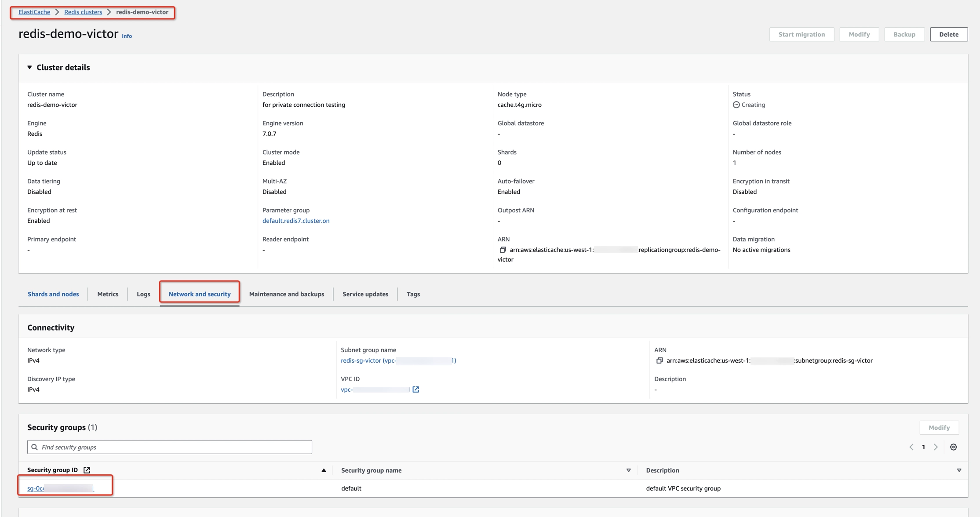
Task: Click 'Up to date' update status
Action: coord(42,163)
